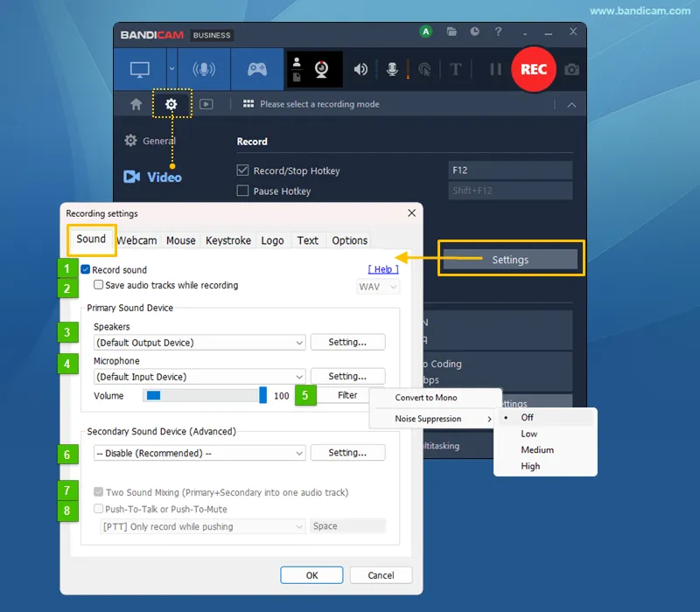Click the F12 record hotkey field
The width and height of the screenshot is (700, 612).
tap(510, 170)
